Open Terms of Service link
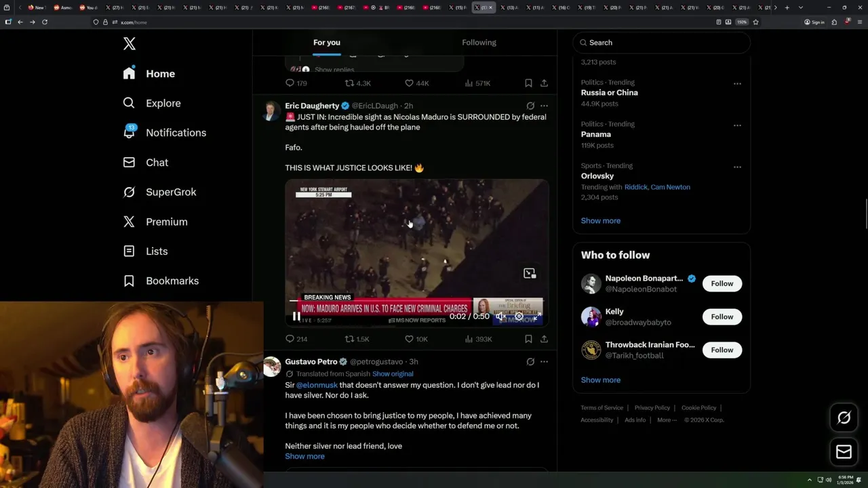Screen dimensions: 868x488 tap(601, 408)
